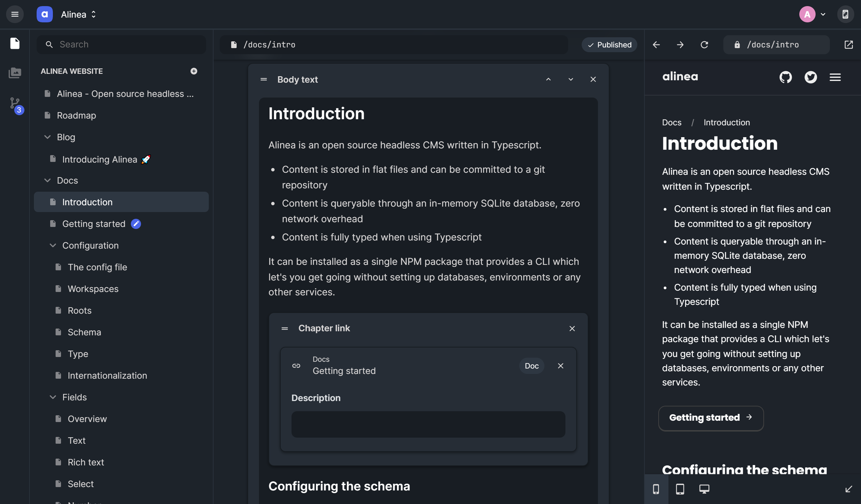Open the Pages section in sidebar

[15, 43]
